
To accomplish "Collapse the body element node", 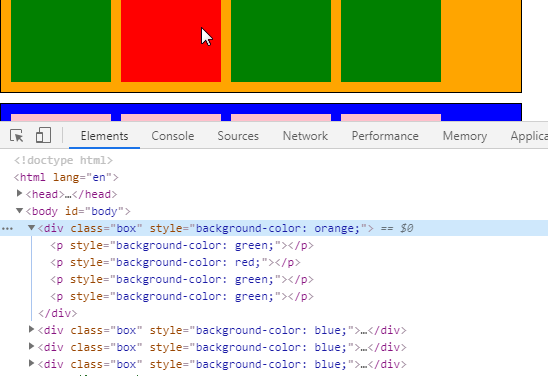I will 20,211.
